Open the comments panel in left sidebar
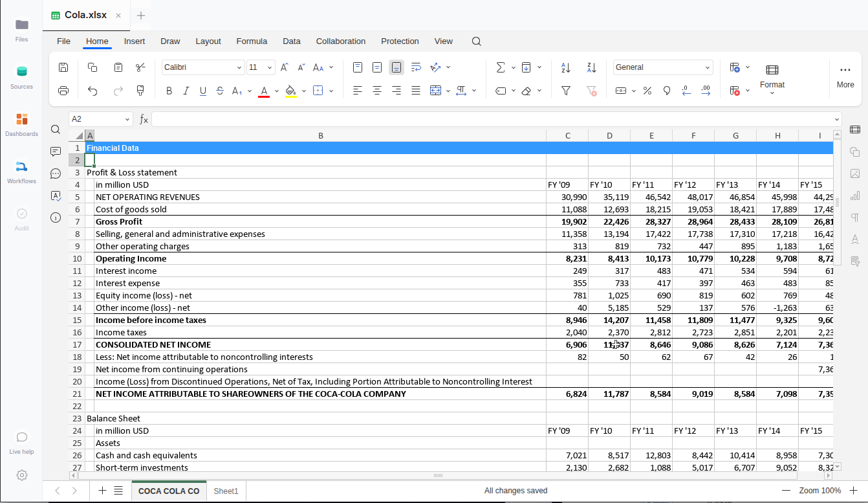The image size is (868, 503). pos(56,151)
